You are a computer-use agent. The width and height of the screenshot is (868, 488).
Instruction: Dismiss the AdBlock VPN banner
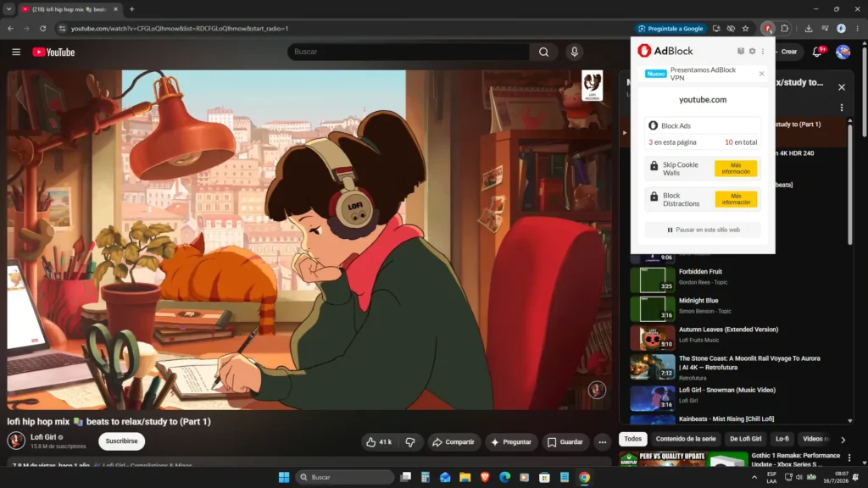point(762,74)
